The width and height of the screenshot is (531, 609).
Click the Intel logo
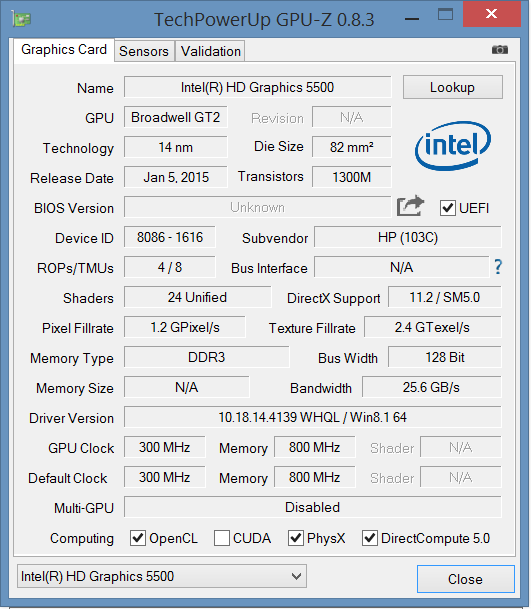[x=453, y=146]
